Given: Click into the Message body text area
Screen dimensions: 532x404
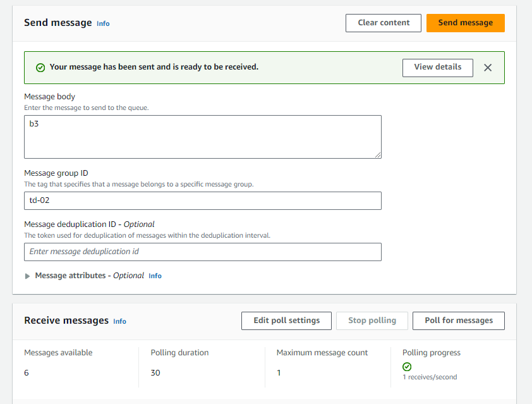Looking at the screenshot, I should point(202,137).
